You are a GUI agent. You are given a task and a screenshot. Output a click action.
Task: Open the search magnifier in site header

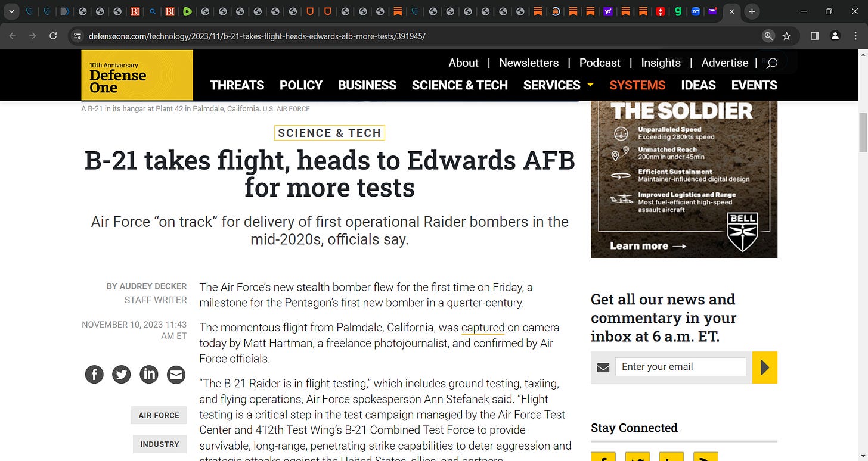point(771,63)
